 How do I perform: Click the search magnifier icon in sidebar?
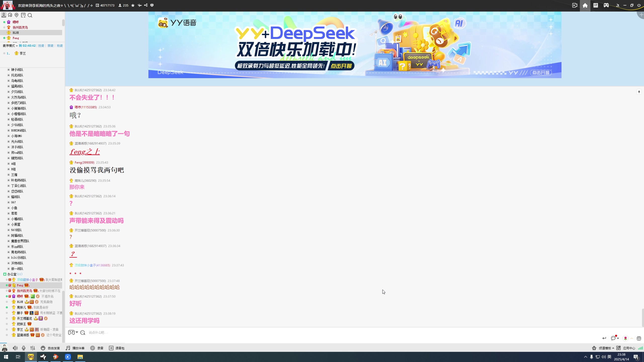[x=30, y=15]
